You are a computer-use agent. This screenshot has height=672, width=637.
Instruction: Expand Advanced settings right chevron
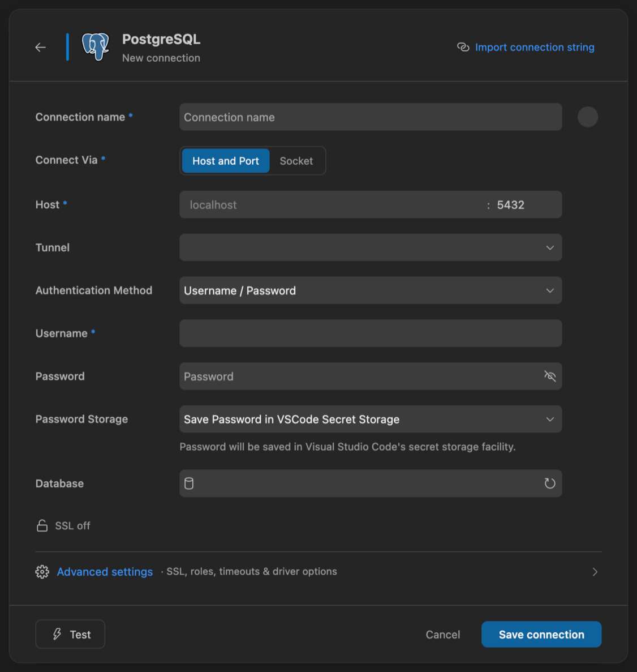click(595, 572)
